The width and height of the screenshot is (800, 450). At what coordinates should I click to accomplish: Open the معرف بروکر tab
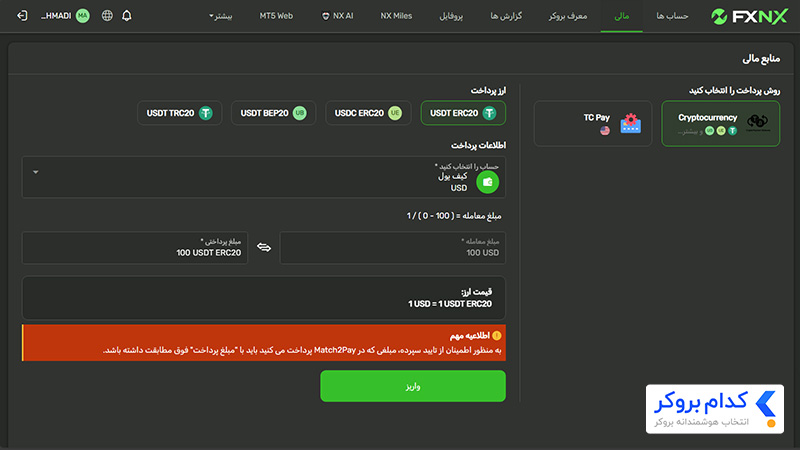click(568, 16)
